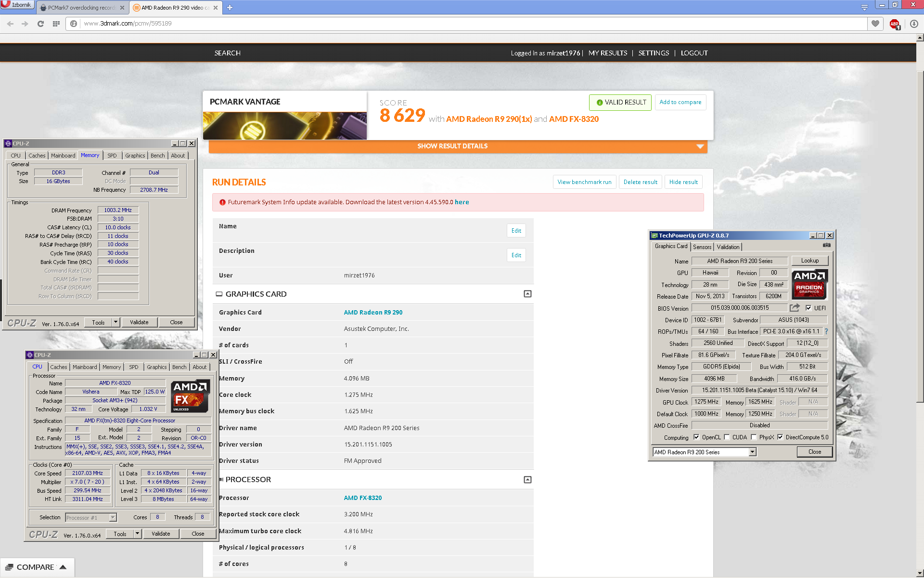Expand the Show Result Details bar
This screenshot has width=924, height=578.
(x=458, y=146)
